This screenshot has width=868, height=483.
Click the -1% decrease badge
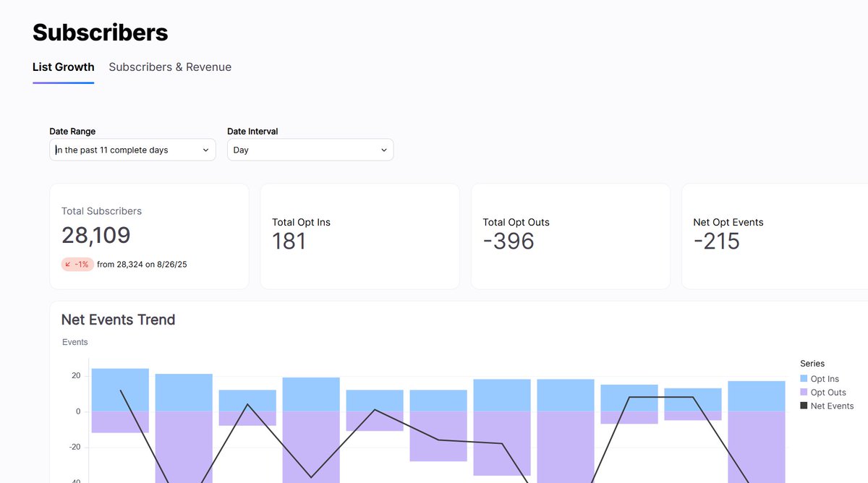[x=77, y=265]
